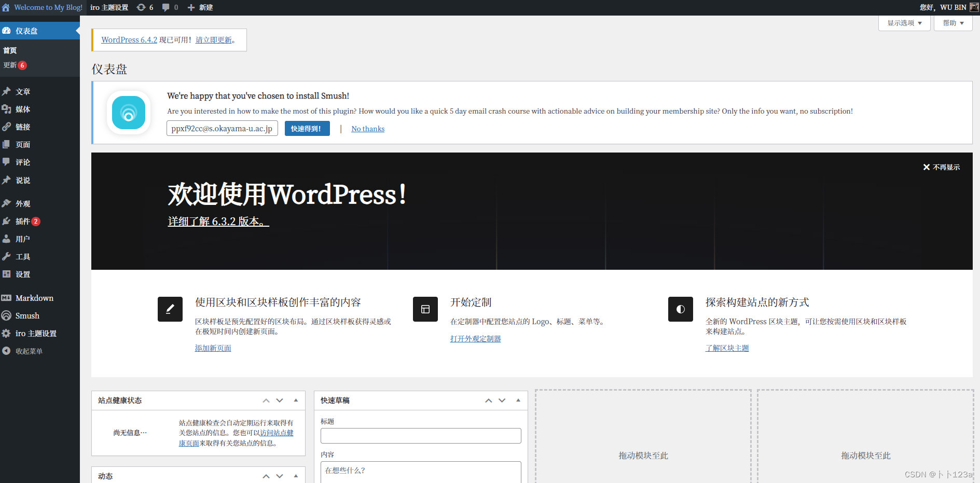This screenshot has height=483, width=980.
Task: Click the No thanks link
Action: tap(368, 129)
